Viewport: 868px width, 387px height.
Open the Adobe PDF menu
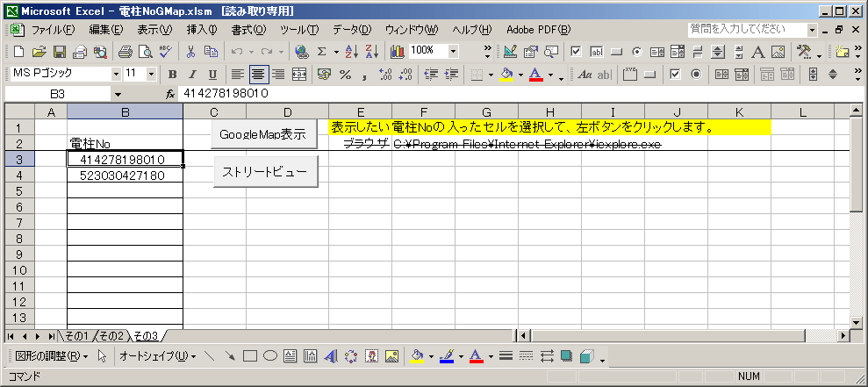[538, 29]
